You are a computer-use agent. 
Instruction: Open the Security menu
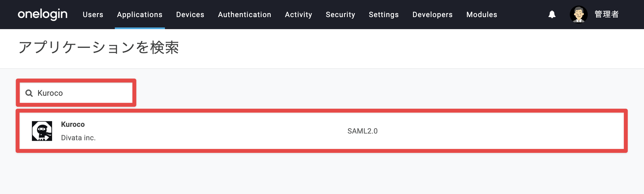click(x=340, y=15)
